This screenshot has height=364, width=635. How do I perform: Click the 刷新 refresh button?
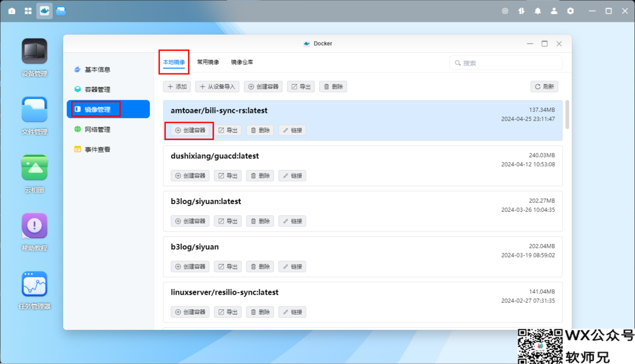point(544,86)
